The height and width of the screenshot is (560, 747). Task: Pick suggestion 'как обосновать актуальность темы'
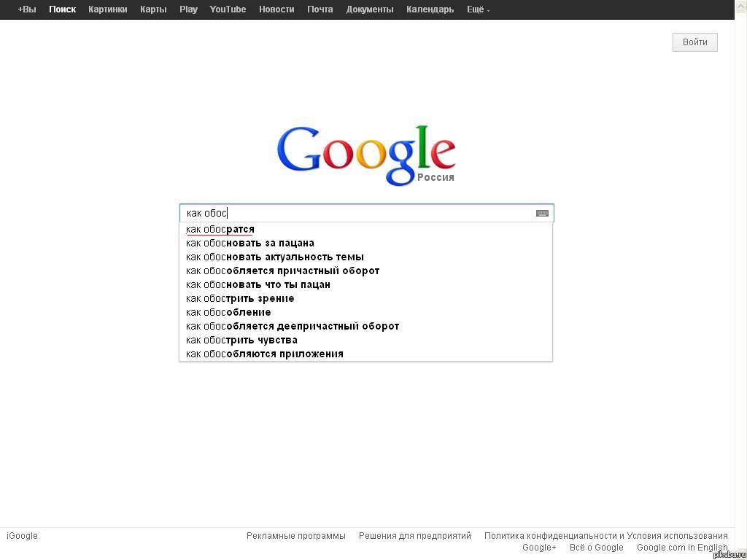366,257
